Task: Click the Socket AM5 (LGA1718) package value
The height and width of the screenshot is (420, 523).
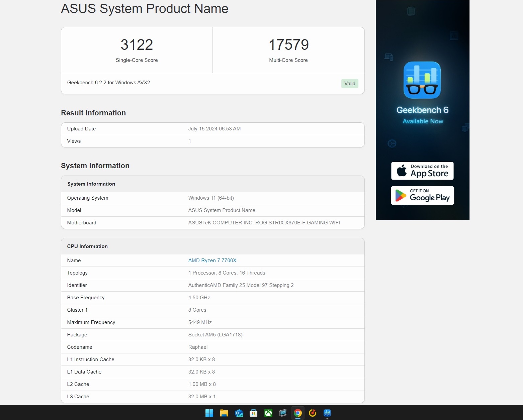Action: coord(215,335)
